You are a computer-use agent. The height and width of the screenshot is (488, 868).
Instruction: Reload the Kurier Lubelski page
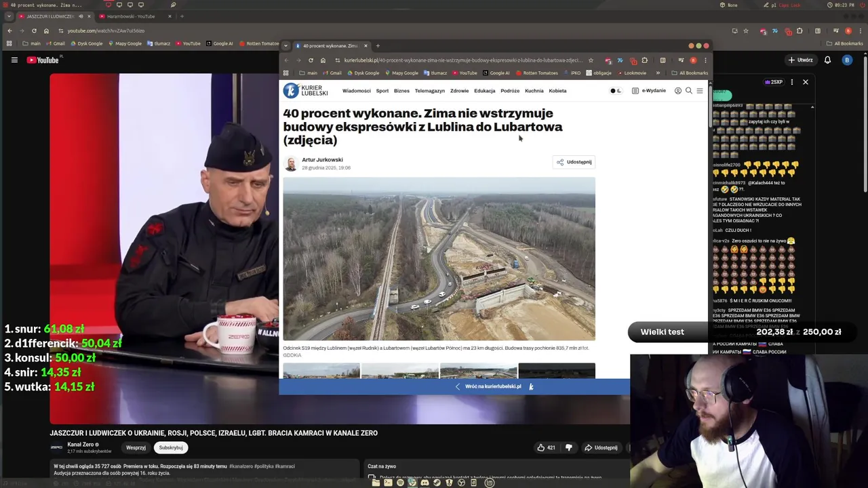click(311, 60)
